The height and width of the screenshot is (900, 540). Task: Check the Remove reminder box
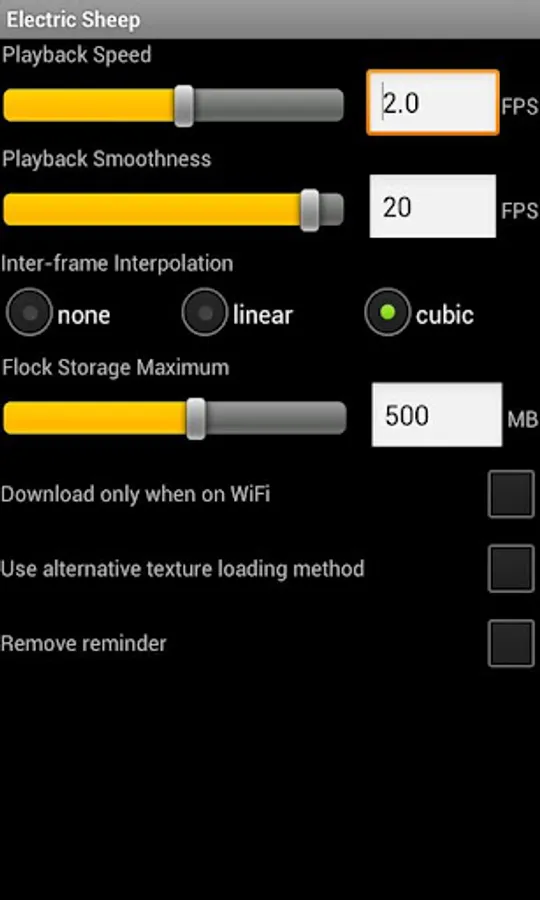pos(511,643)
